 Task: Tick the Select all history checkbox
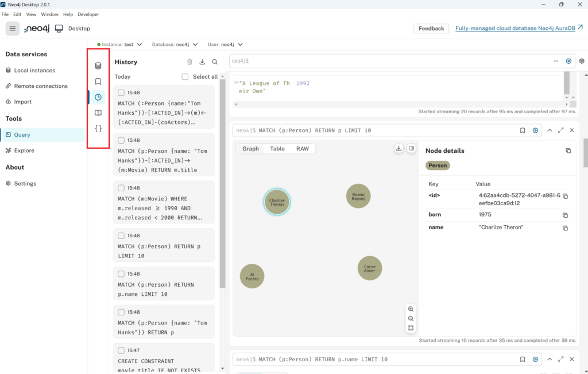click(x=185, y=76)
